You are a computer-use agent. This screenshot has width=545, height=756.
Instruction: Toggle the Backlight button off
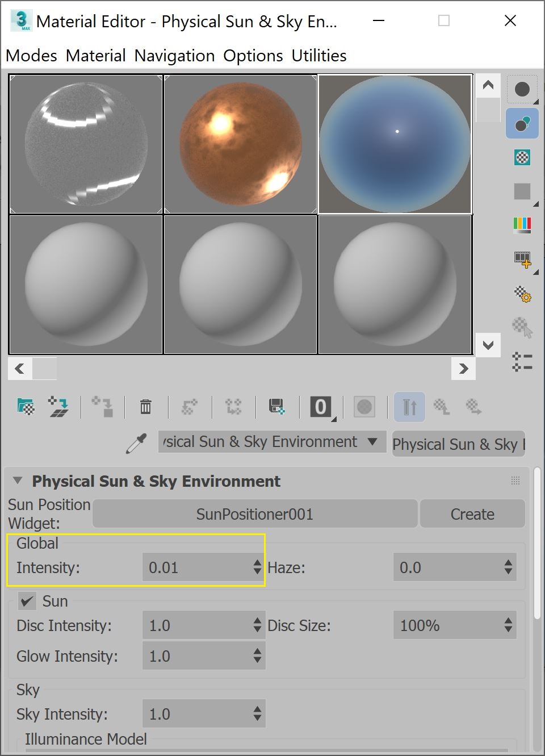pos(522,123)
